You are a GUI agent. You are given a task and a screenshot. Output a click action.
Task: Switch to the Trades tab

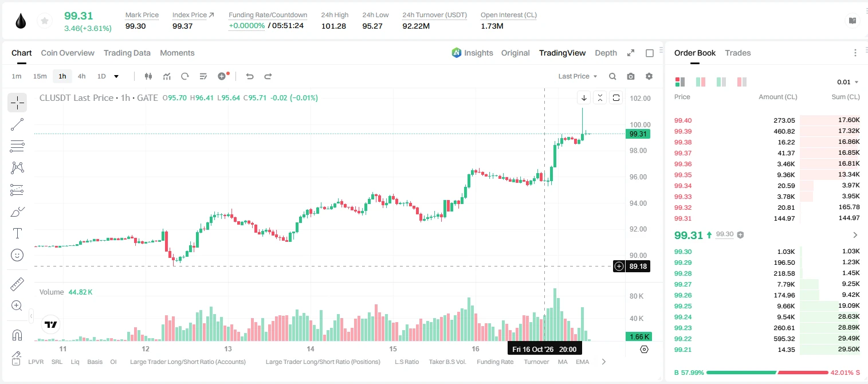pyautogui.click(x=737, y=53)
